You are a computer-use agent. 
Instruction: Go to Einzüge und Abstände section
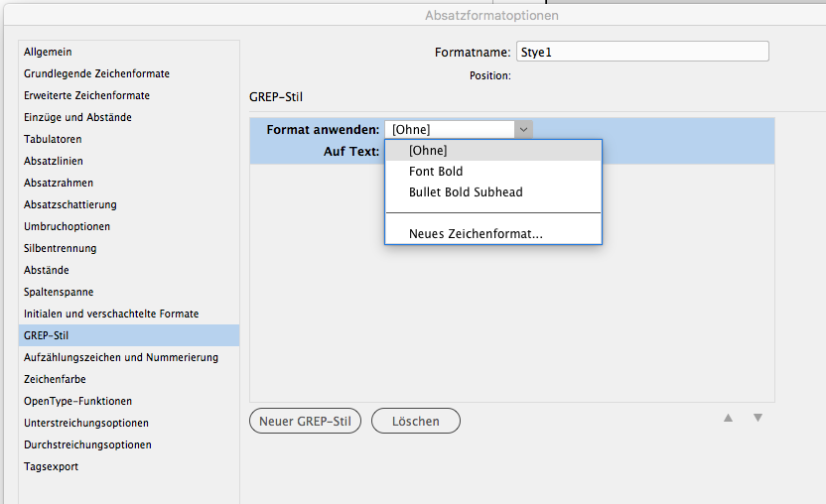[77, 117]
